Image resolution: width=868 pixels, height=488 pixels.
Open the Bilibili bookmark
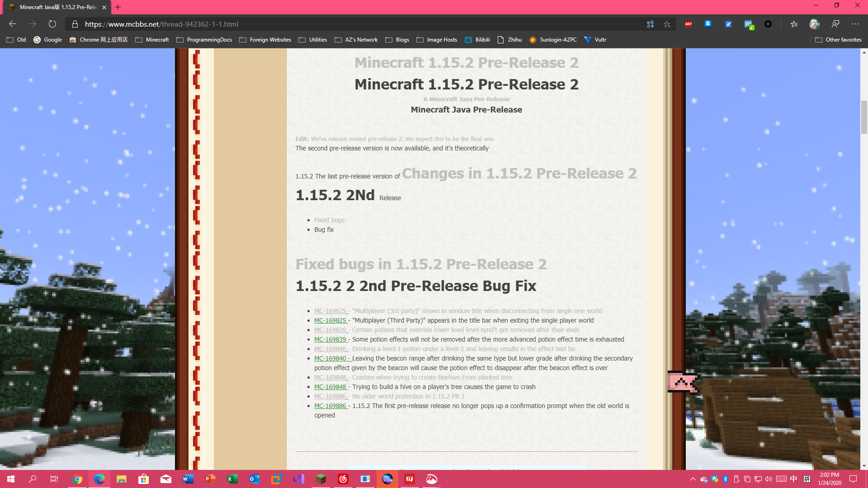[x=477, y=40]
